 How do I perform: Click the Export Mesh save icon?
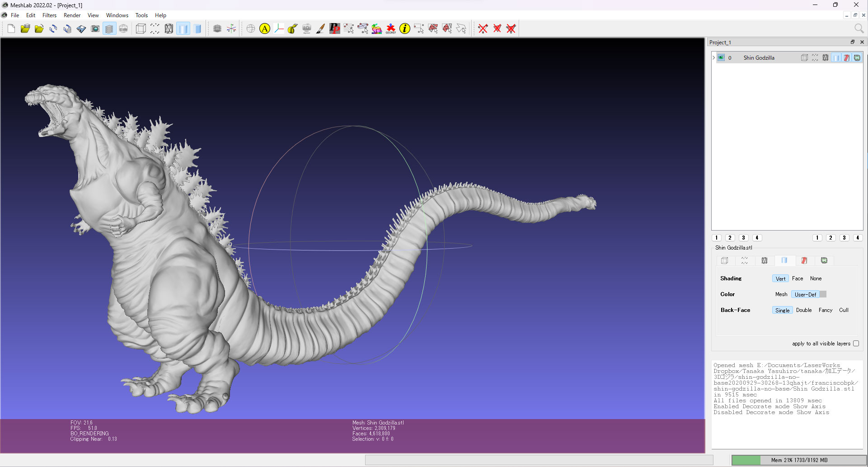click(x=81, y=29)
